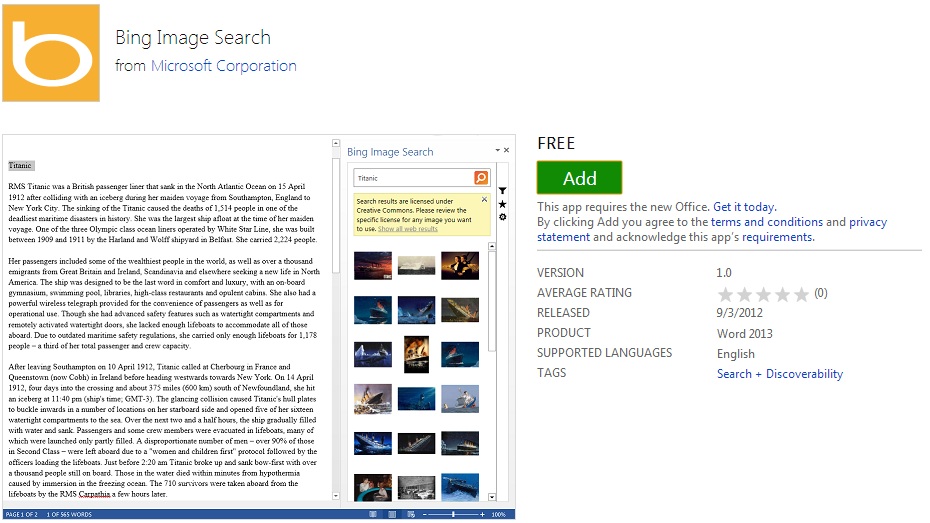Click the zoom in plus button
This screenshot has height=523, width=930.
pyautogui.click(x=482, y=514)
